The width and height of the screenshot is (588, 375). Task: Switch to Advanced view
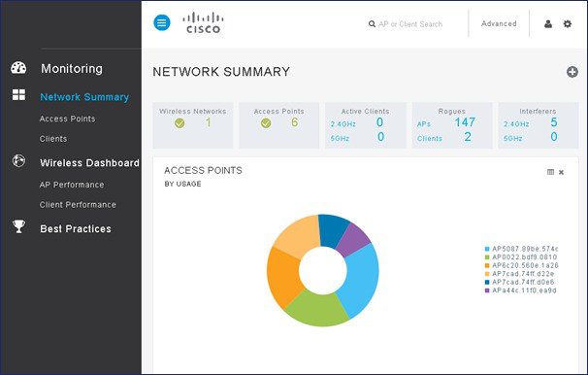tap(499, 23)
